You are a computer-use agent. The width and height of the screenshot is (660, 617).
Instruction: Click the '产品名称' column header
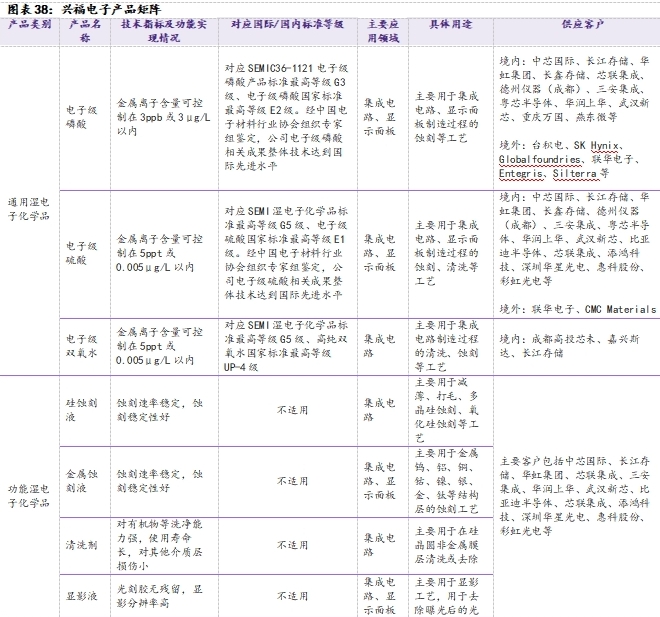pos(85,31)
